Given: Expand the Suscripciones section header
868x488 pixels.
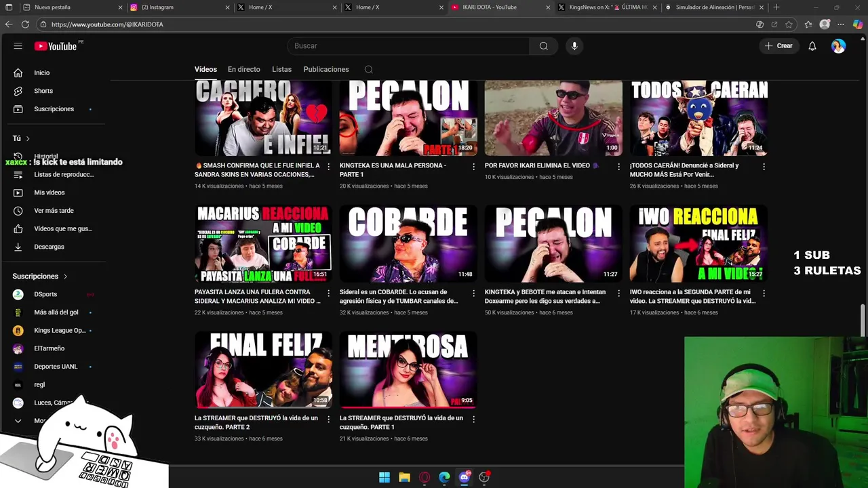Looking at the screenshot, I should [40, 277].
